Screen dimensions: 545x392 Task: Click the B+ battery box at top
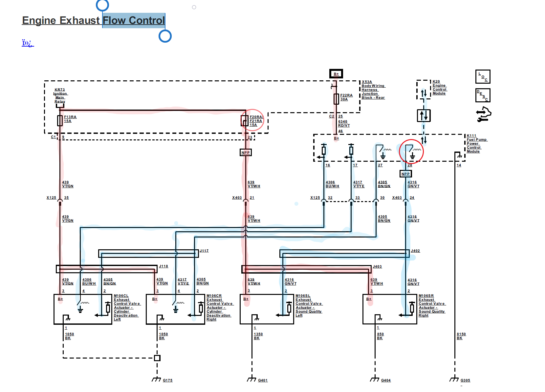(336, 74)
